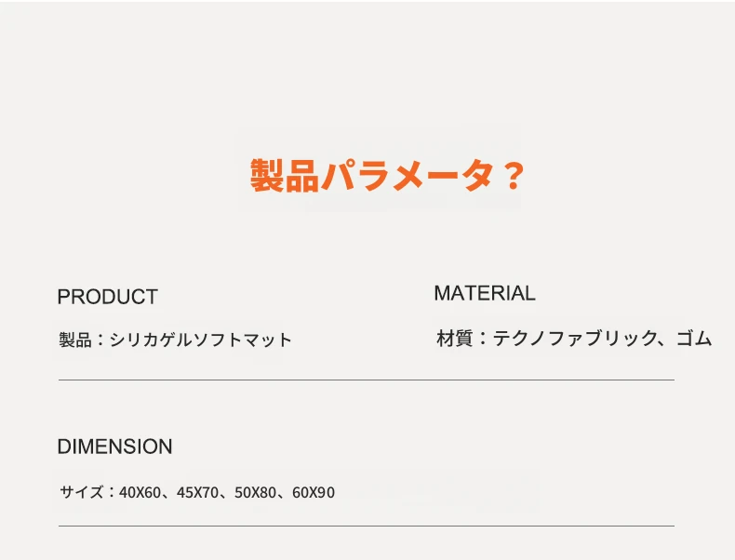Click the 材質 label characters

pos(454,338)
